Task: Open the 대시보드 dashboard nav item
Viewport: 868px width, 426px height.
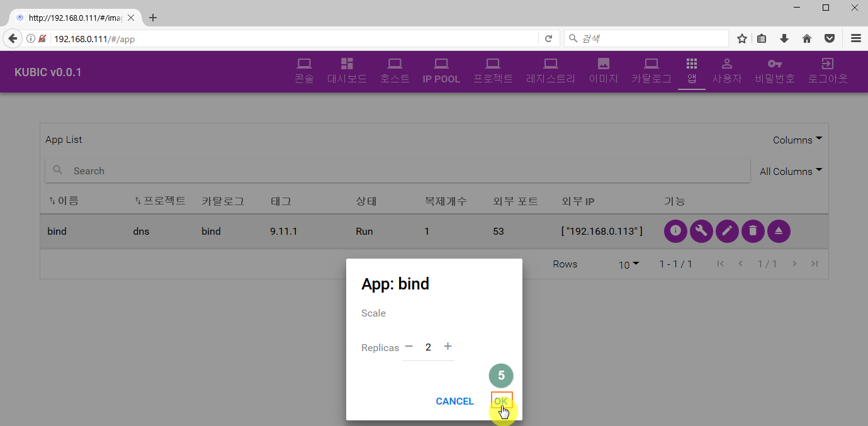Action: tap(347, 71)
